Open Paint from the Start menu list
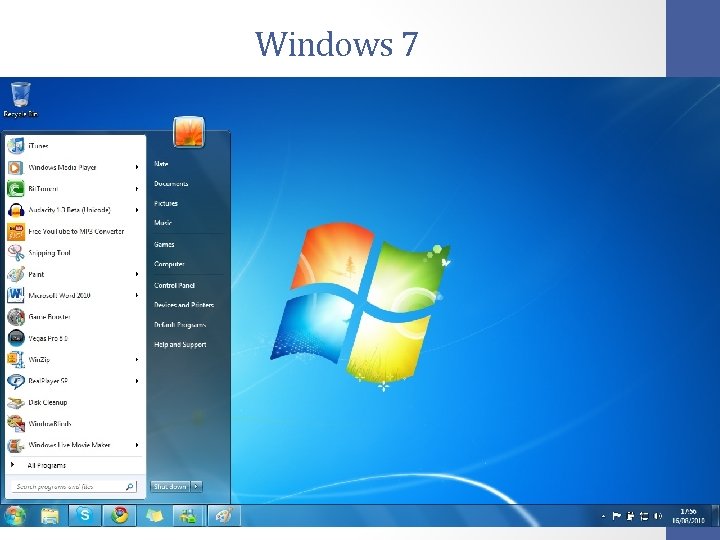Screen dimensions: 720x540 [76, 274]
